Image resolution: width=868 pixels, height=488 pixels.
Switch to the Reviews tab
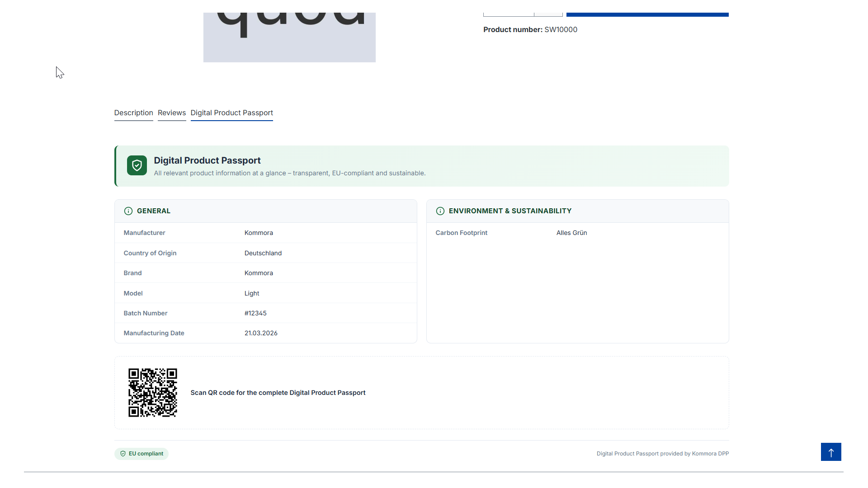pos(172,113)
